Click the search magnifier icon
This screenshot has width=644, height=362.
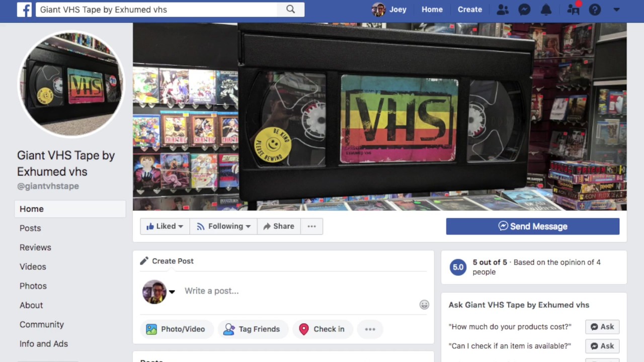(x=290, y=10)
